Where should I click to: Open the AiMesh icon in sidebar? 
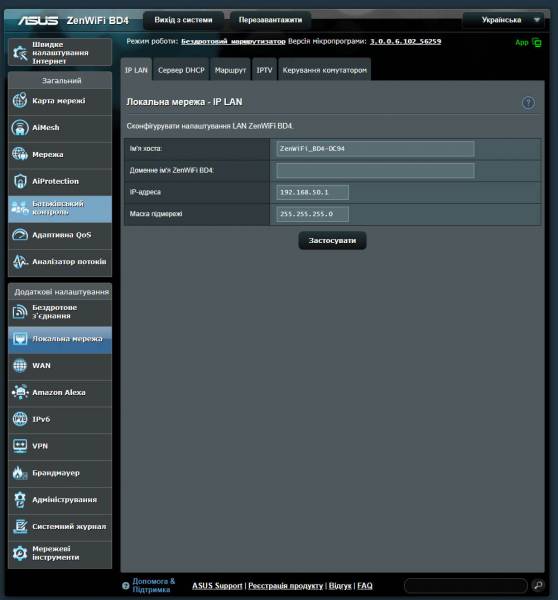[20, 127]
